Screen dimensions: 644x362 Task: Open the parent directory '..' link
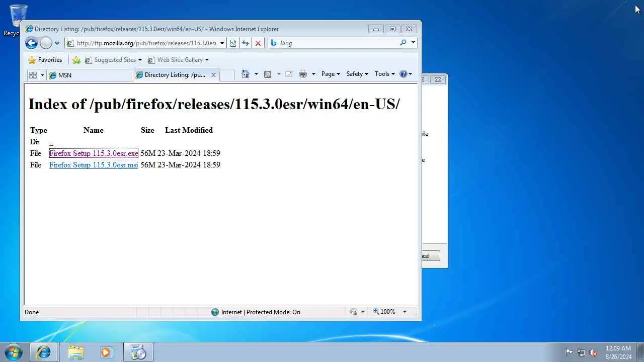pos(51,142)
